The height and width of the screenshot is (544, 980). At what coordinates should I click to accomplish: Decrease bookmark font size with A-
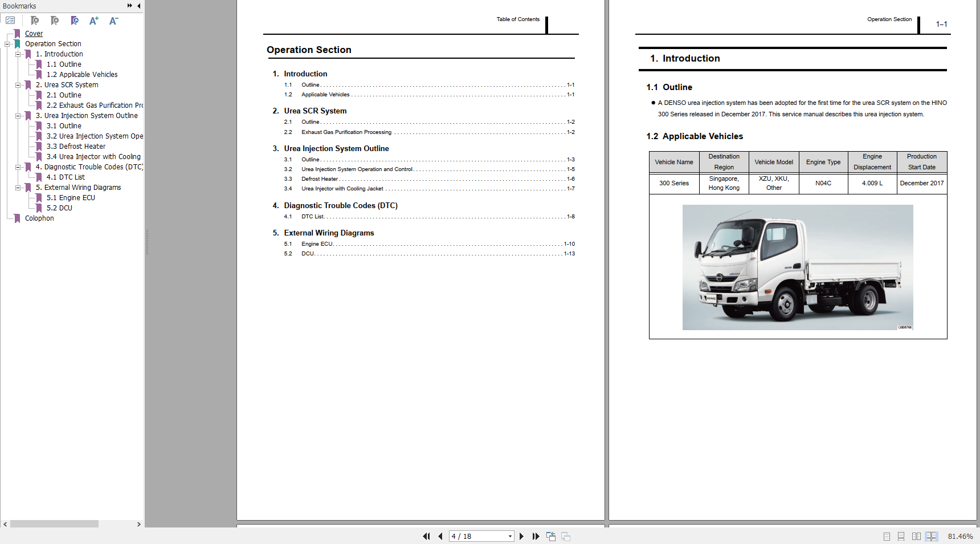[114, 21]
